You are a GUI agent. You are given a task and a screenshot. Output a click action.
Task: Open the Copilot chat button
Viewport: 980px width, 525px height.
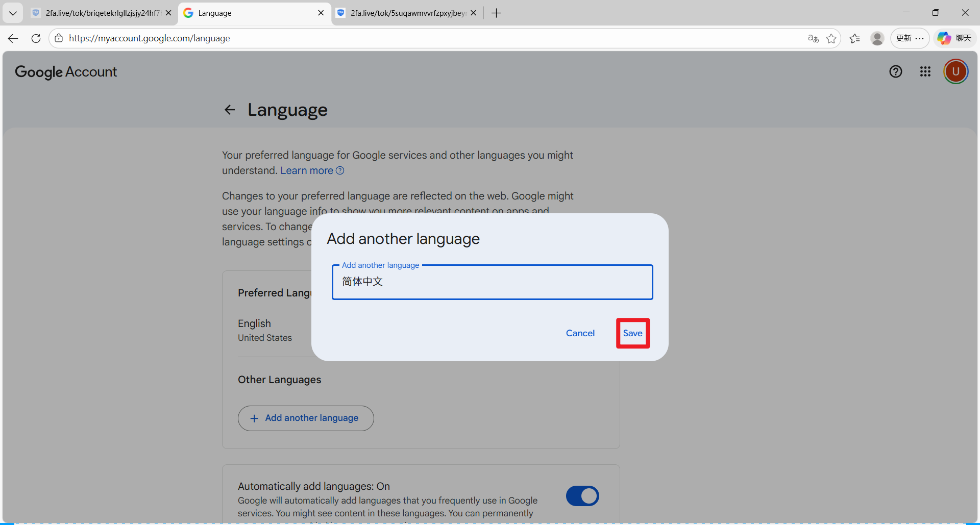(954, 38)
